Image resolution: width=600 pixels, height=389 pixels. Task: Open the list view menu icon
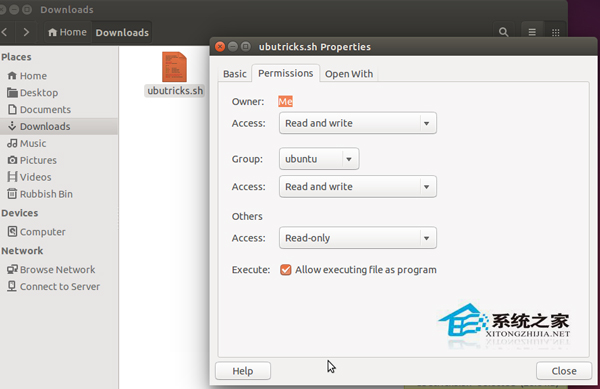coord(532,32)
